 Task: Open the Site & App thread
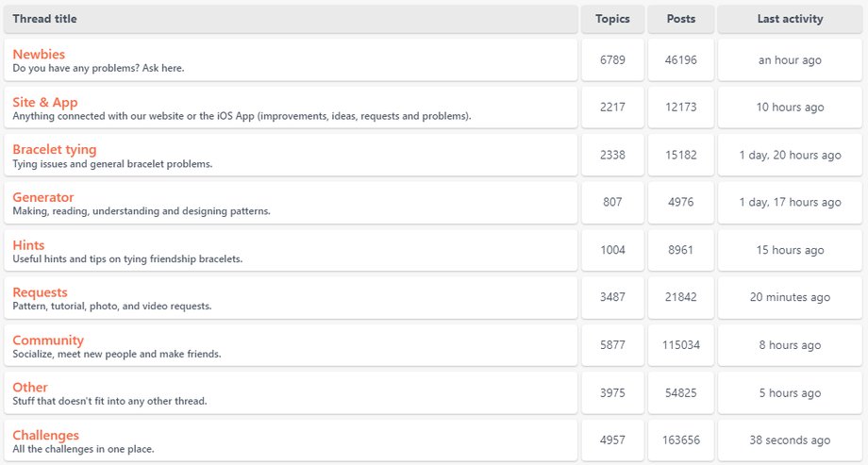coord(45,102)
